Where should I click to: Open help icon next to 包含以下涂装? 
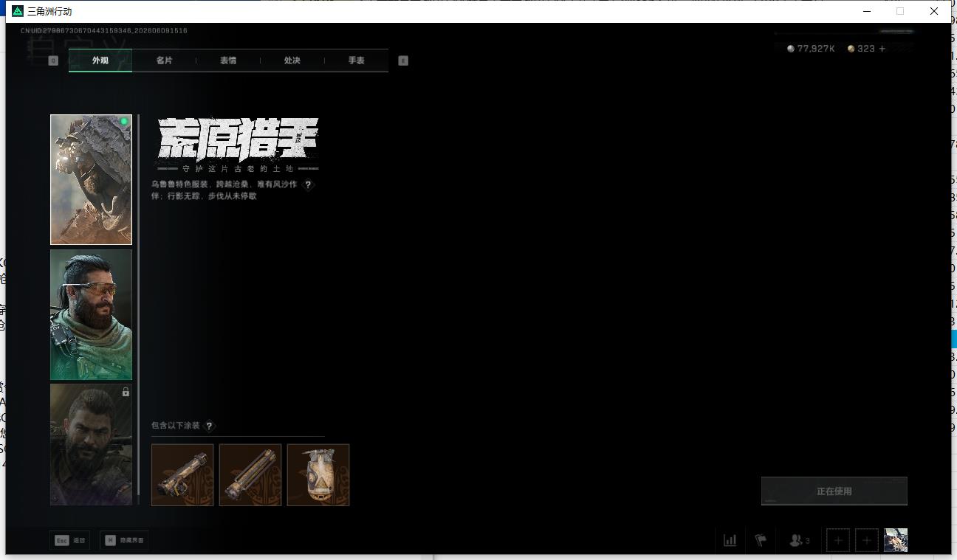210,426
